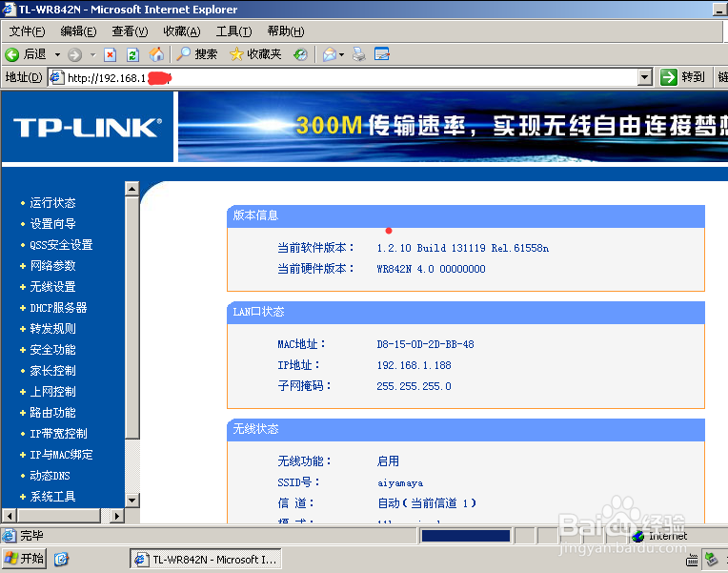
Task: Click the Start (开始) button
Action: point(25,558)
